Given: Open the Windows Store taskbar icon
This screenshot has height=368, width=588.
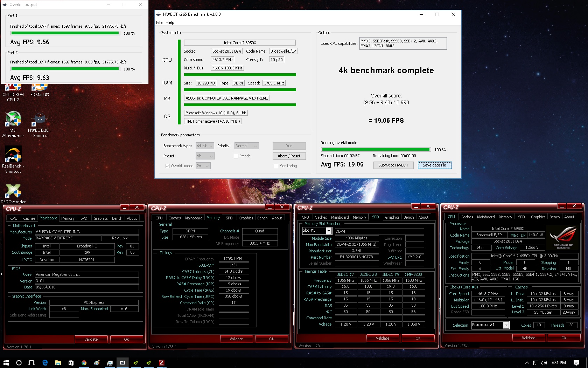Looking at the screenshot, I should (x=71, y=363).
